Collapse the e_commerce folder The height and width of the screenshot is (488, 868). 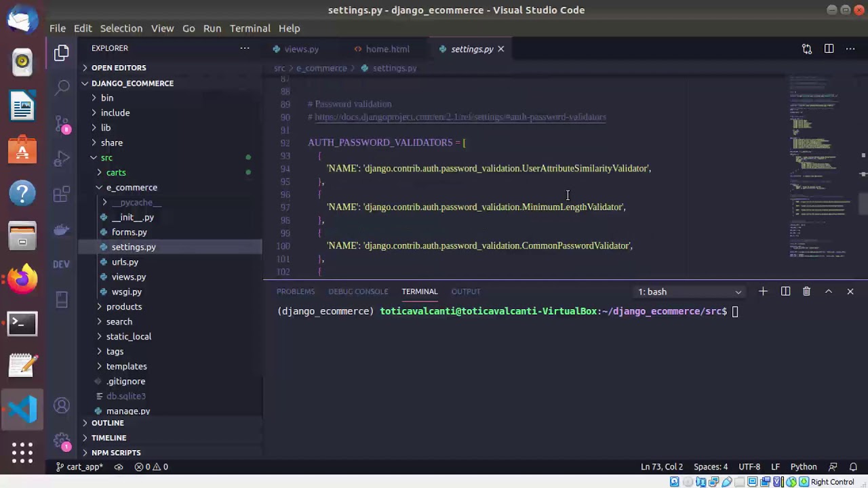[132, 187]
